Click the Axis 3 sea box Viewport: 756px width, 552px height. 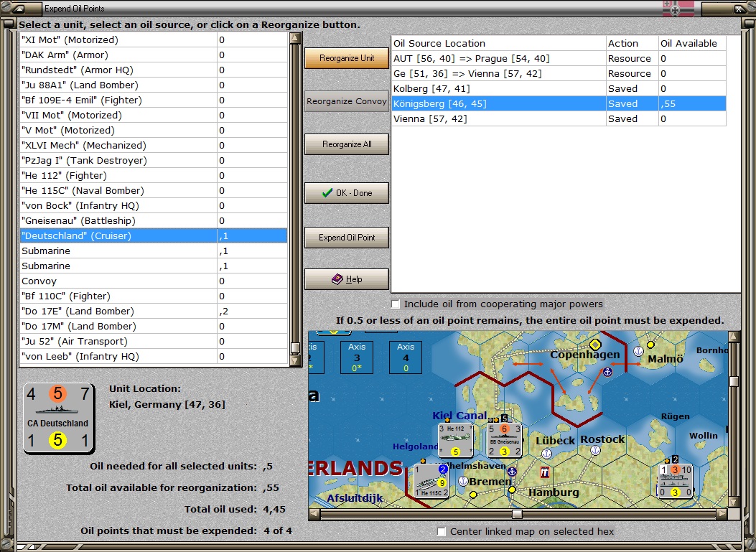pyautogui.click(x=357, y=357)
